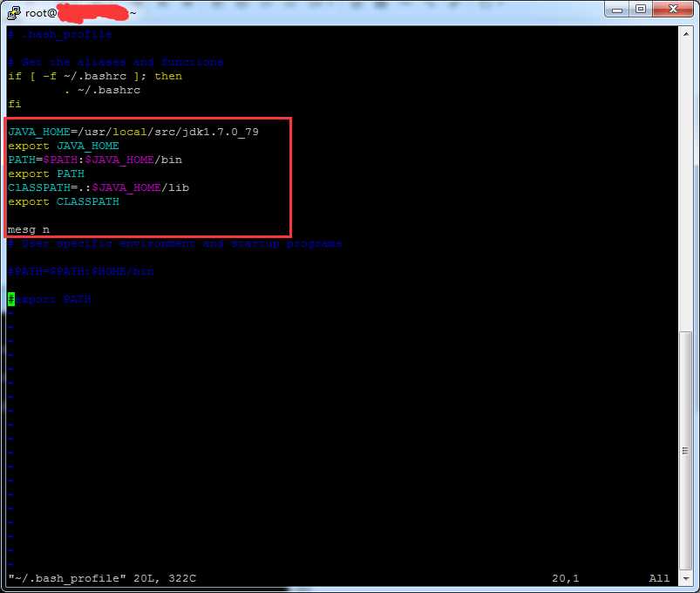
Task: Click the commented #PATH=$PATH:$HOME/bin line
Action: 81,271
